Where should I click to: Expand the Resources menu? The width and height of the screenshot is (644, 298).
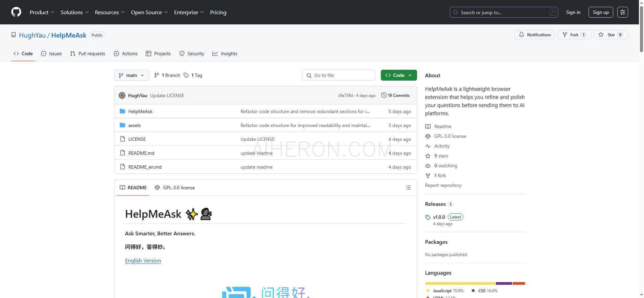pyautogui.click(x=110, y=12)
